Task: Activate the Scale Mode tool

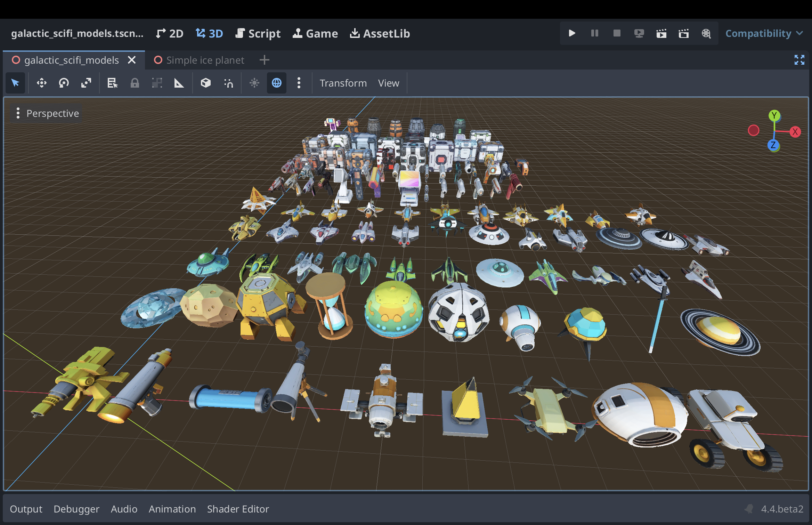Action: tap(86, 83)
